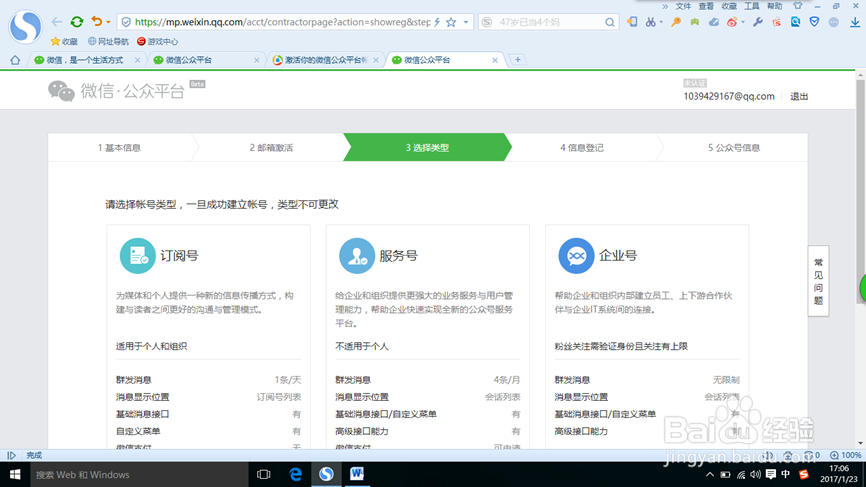Click the status bar sidebar toggle icon

[11, 456]
